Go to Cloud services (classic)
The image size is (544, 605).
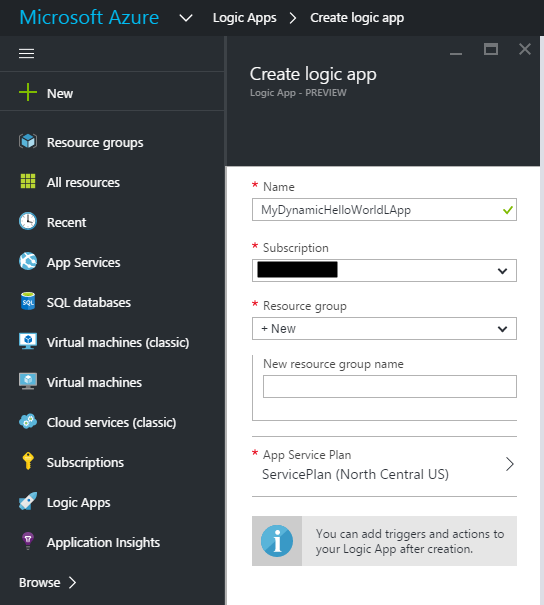[x=112, y=422]
